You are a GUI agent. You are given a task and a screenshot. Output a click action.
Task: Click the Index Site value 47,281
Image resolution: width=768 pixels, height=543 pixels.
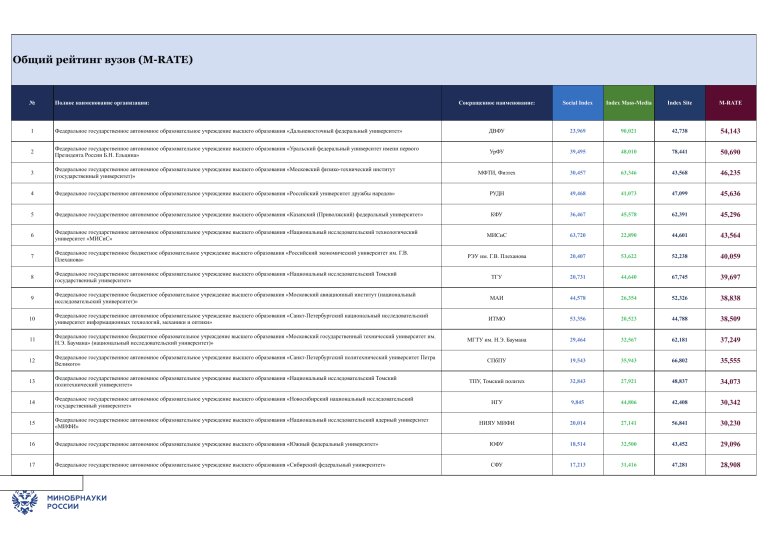679,465
